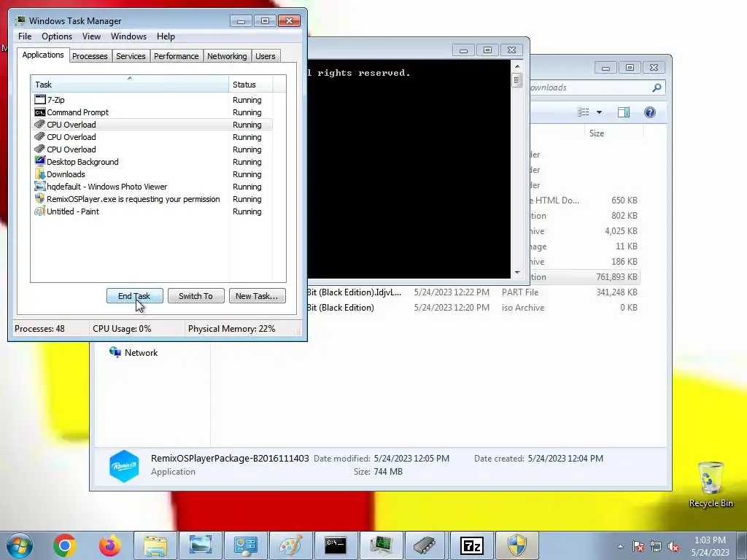Switch to Photo Viewer taskbar icon
The height and width of the screenshot is (560, 747).
(201, 545)
